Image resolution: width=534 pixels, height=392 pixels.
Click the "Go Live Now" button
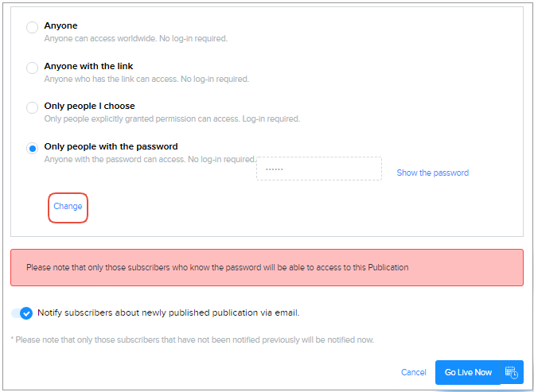click(x=468, y=372)
